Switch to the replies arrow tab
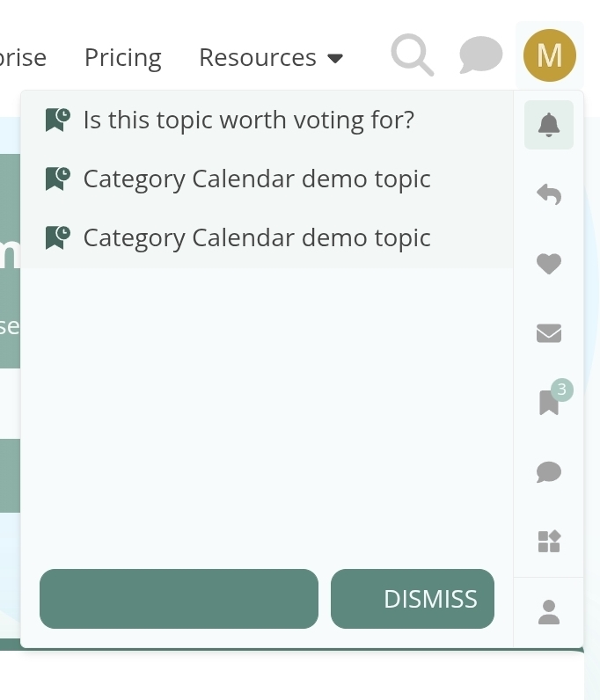 (549, 194)
